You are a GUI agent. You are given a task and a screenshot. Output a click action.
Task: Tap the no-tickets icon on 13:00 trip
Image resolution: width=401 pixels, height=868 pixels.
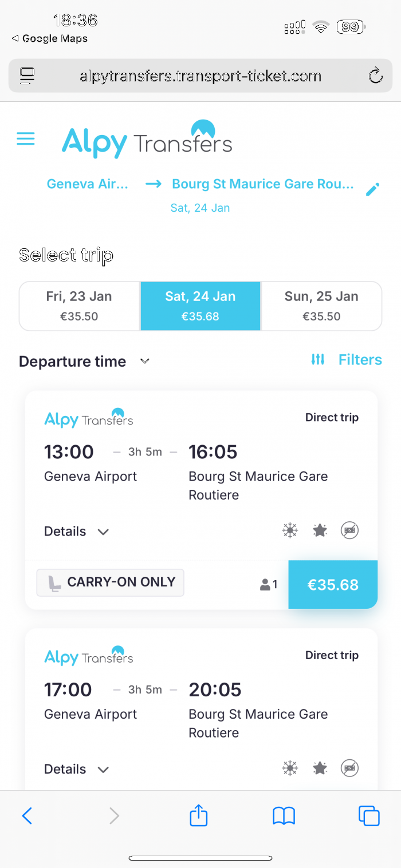[x=349, y=531]
